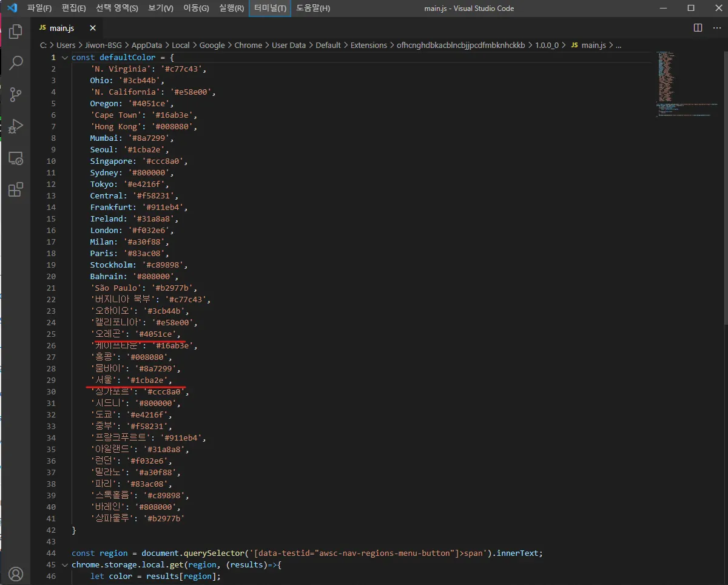The width and height of the screenshot is (728, 585).
Task: Close the main.js editor tab
Action: (93, 29)
